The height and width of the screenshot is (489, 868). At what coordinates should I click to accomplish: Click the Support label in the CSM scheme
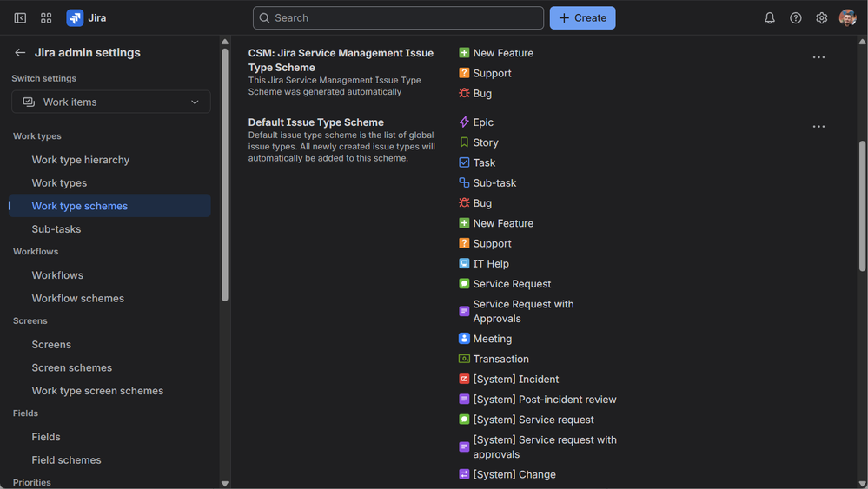pyautogui.click(x=492, y=73)
